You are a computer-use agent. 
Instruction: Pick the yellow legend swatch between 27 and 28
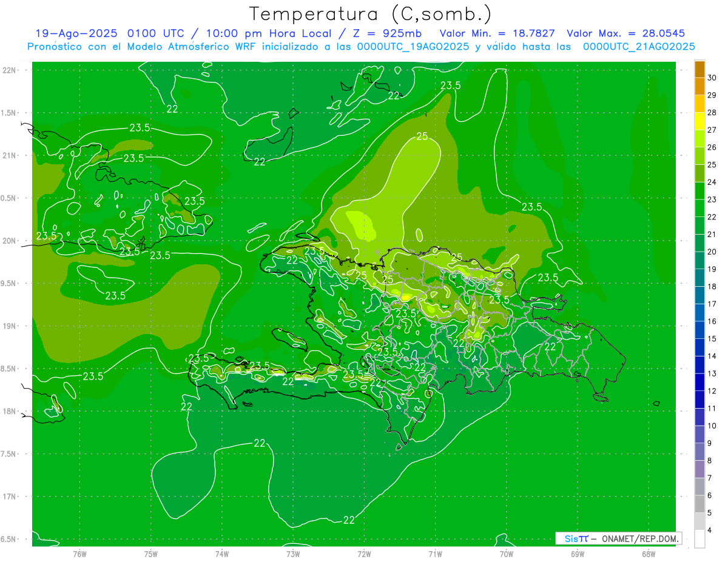pos(699,121)
